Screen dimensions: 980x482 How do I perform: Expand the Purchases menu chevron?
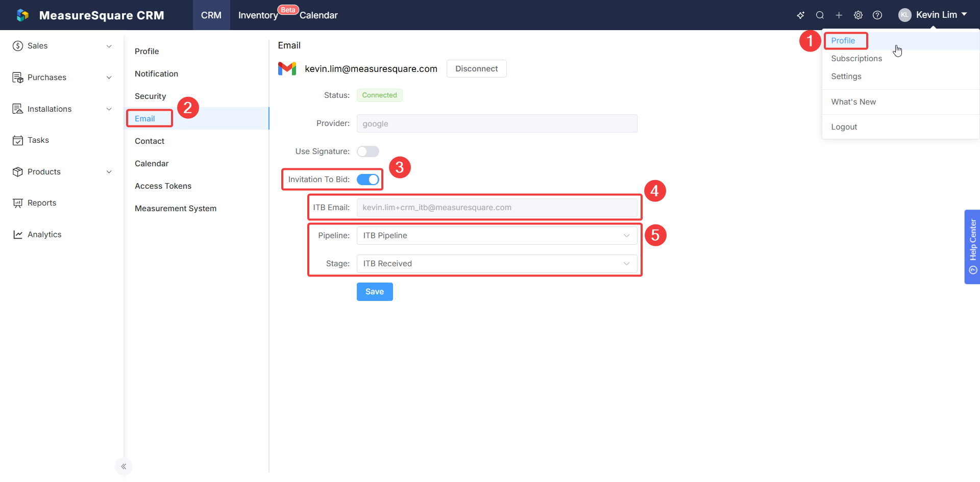pos(109,78)
